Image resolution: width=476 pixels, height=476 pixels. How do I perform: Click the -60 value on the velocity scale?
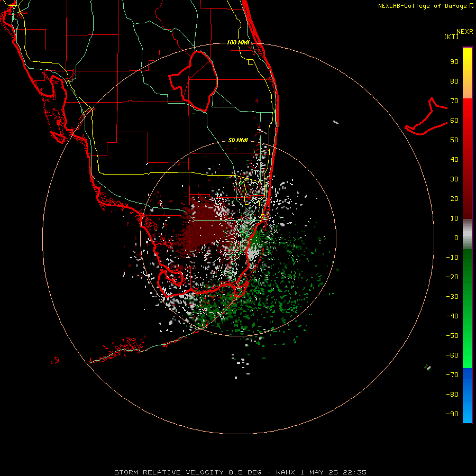(452, 355)
